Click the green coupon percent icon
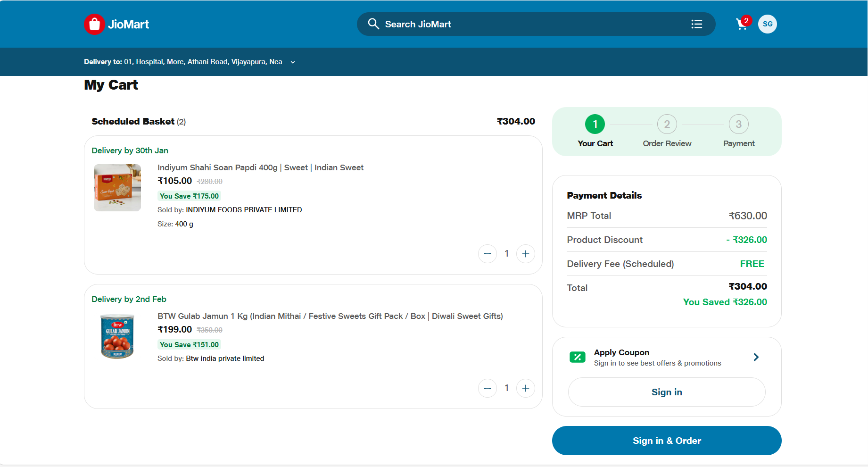The height and width of the screenshot is (467, 868). tap(577, 357)
